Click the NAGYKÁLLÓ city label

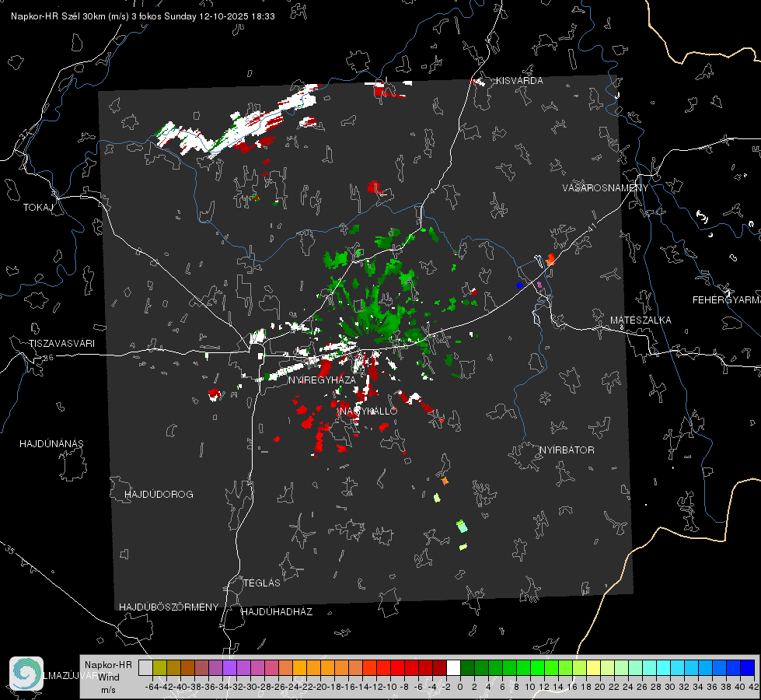[368, 411]
